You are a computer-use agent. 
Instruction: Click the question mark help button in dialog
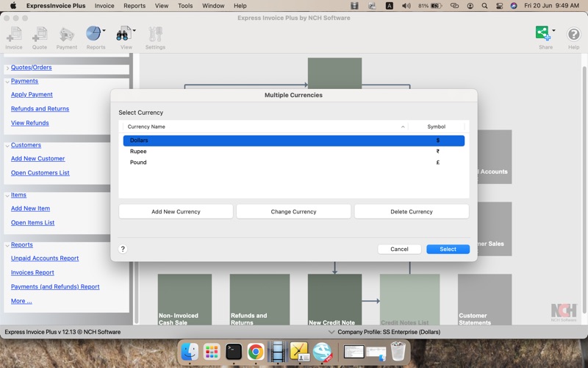(x=123, y=249)
